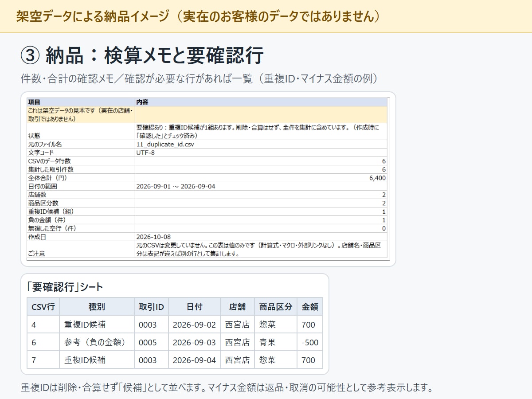Screen dimensions: 532x399
Task: Click the '元のファイル名' label
Action: point(45,144)
